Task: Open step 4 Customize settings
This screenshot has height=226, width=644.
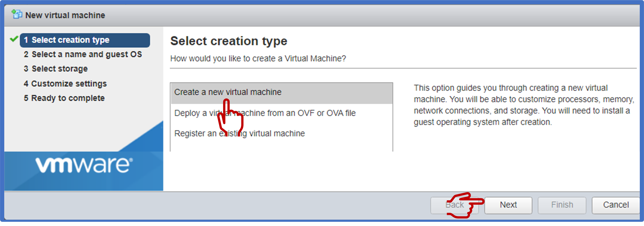Action: click(x=65, y=83)
